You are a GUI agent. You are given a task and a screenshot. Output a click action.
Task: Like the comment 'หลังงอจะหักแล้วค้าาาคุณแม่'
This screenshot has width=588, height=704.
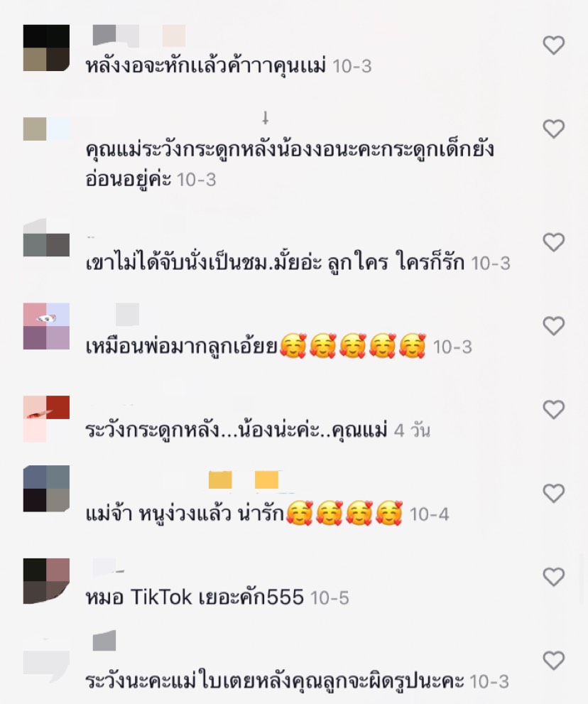coord(553,45)
